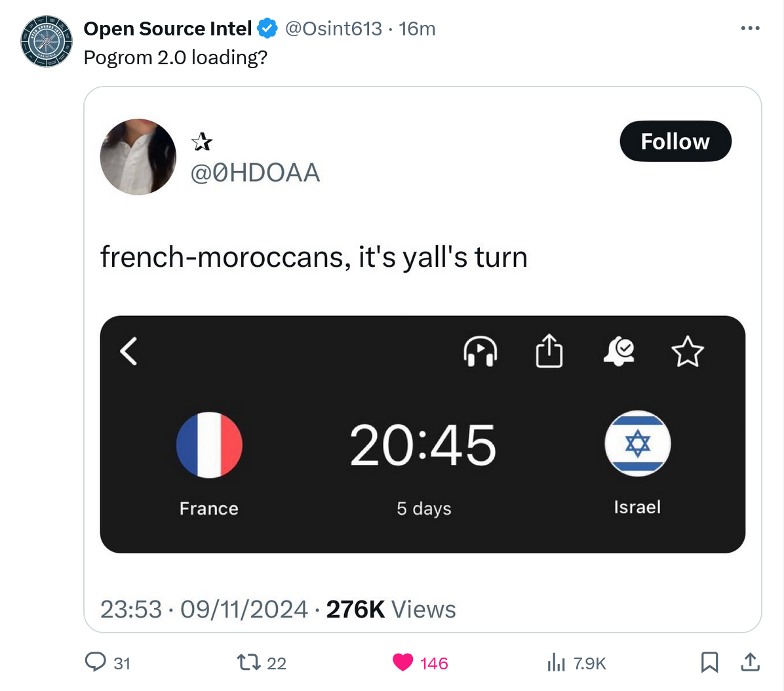784x691 pixels.
Task: Tap the share icon in match card
Action: tap(549, 351)
